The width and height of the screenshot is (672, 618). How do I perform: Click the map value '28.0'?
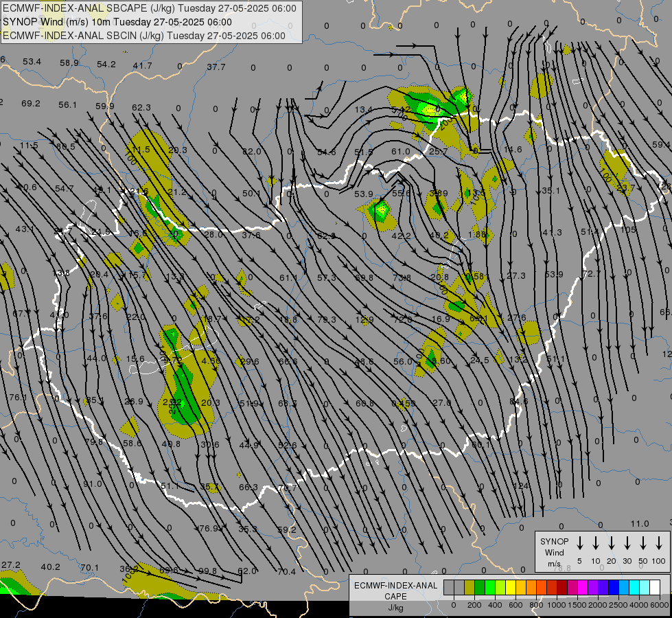pyautogui.click(x=213, y=234)
